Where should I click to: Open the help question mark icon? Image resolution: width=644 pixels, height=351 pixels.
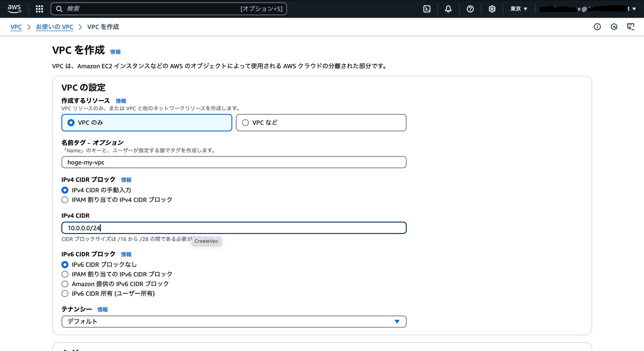point(470,9)
